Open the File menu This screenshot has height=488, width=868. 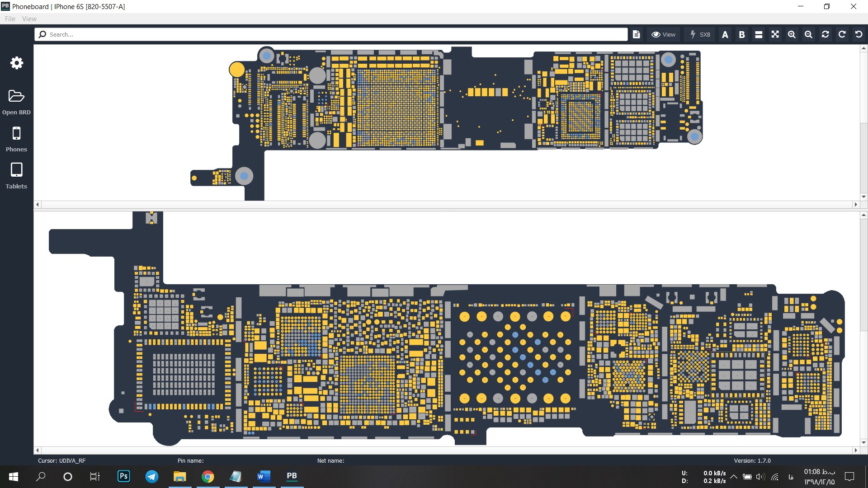10,19
